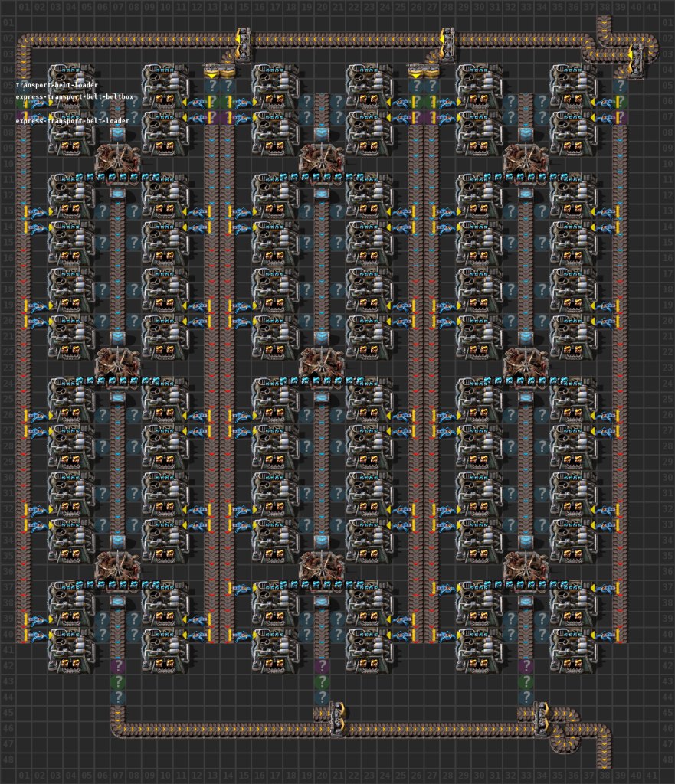Click the blue question-mark icon, column 07 row 44
Viewport: 675px width, 784px height.
click(118, 697)
